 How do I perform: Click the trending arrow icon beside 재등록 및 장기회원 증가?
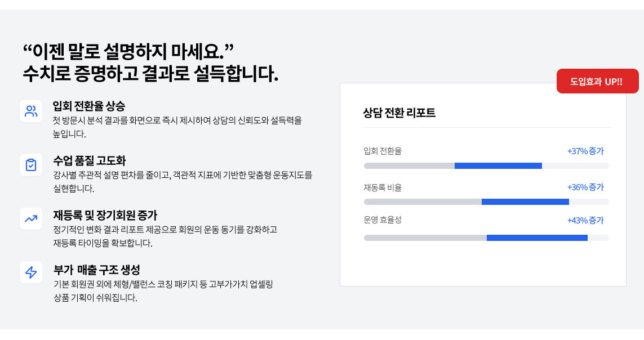31,218
